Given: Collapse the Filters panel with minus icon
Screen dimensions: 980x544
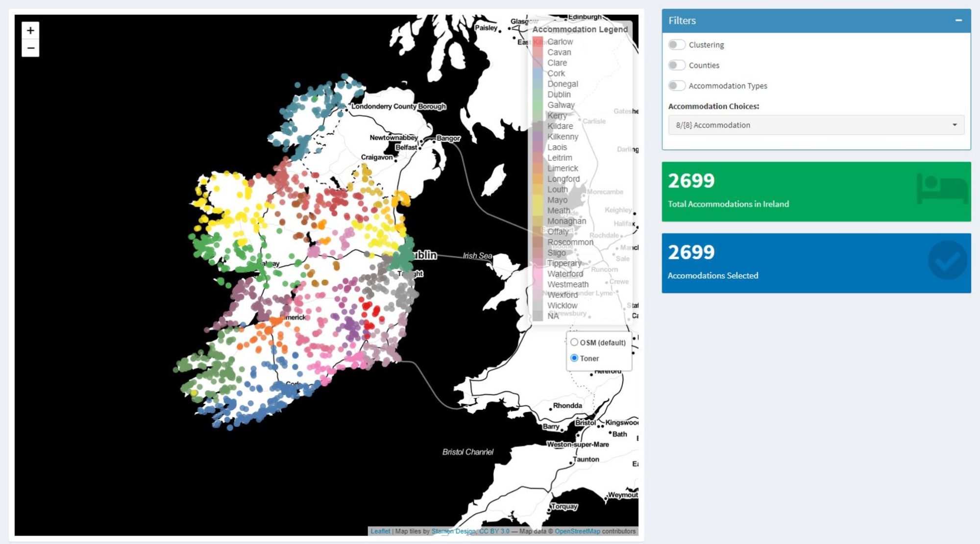Looking at the screenshot, I should (958, 20).
